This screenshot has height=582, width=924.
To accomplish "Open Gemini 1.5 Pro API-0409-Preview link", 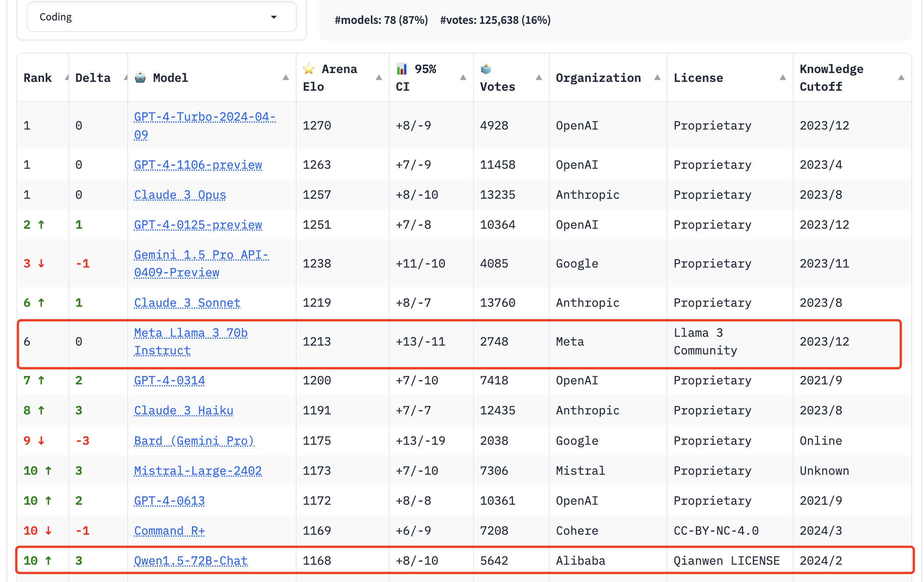I will click(x=201, y=263).
